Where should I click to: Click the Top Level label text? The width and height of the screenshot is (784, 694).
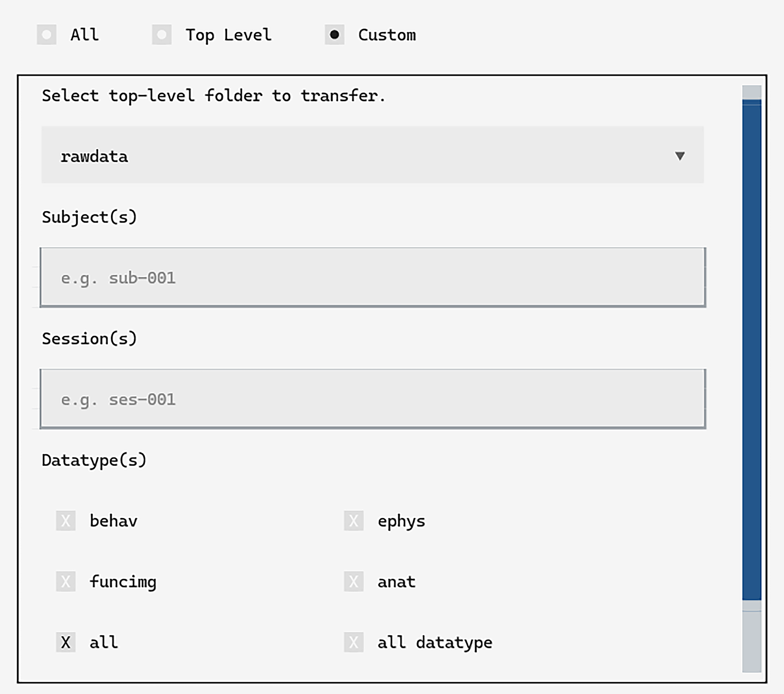228,35
